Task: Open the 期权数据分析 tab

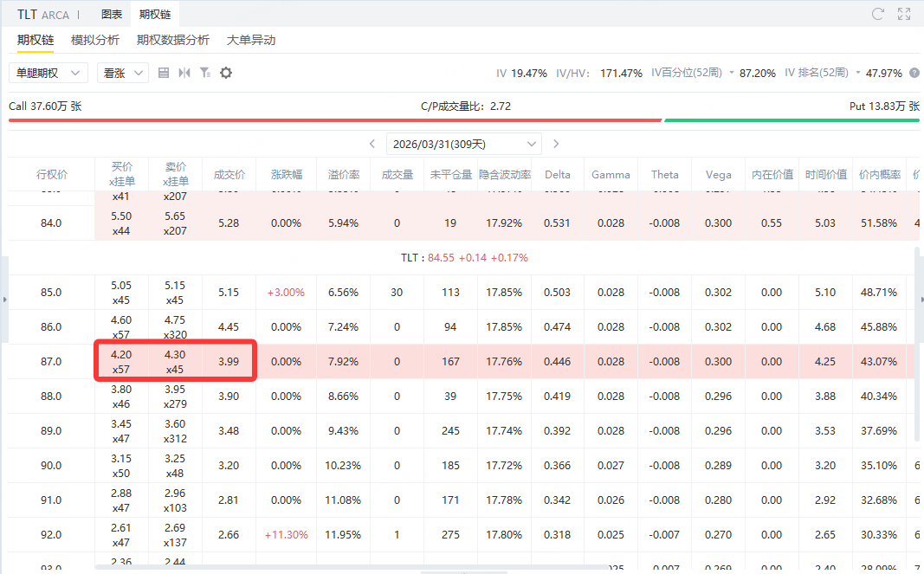Action: [173, 40]
